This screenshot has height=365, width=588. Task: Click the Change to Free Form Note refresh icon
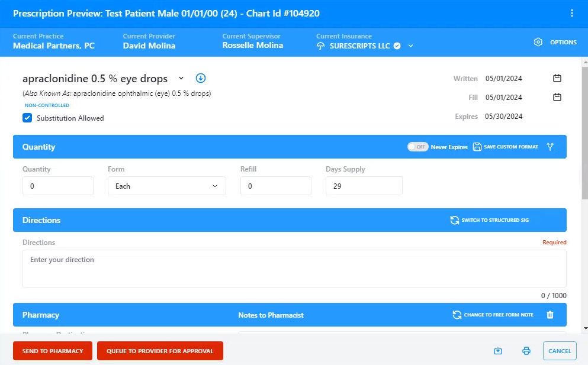pyautogui.click(x=457, y=315)
